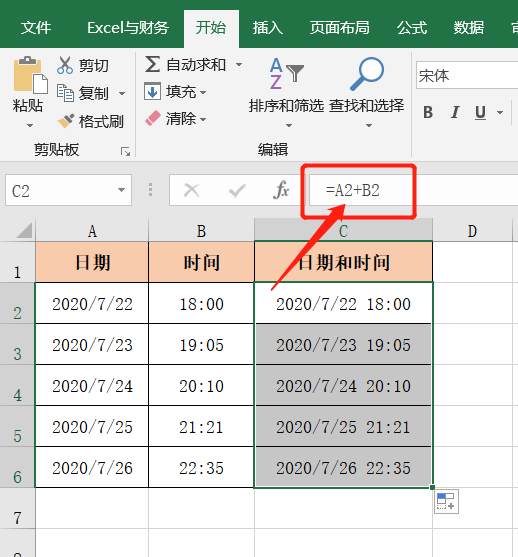
Task: Open the File tab
Action: 36,28
